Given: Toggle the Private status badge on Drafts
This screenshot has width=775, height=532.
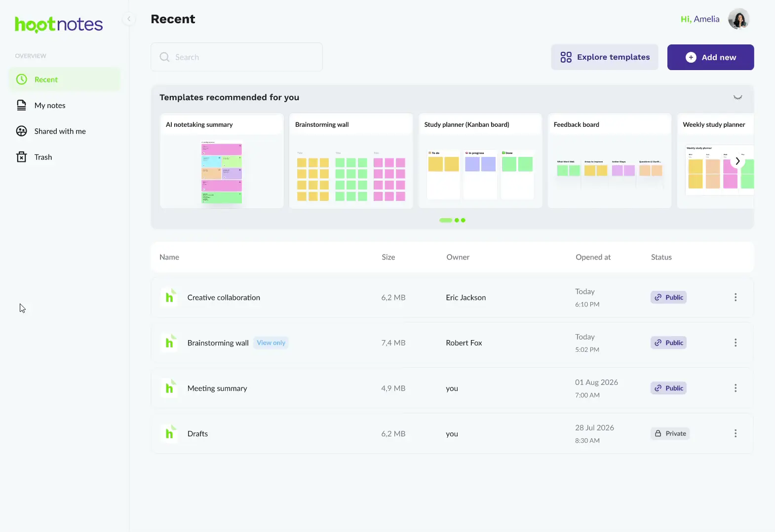Looking at the screenshot, I should coord(670,433).
